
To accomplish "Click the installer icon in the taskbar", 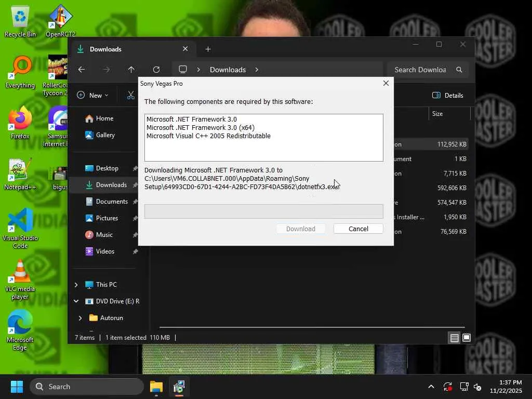I will click(179, 387).
